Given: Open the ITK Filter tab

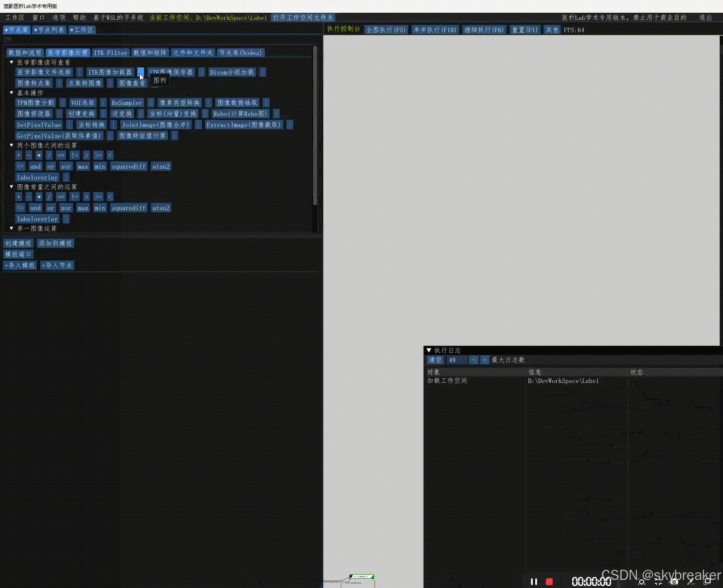Looking at the screenshot, I should click(x=111, y=53).
